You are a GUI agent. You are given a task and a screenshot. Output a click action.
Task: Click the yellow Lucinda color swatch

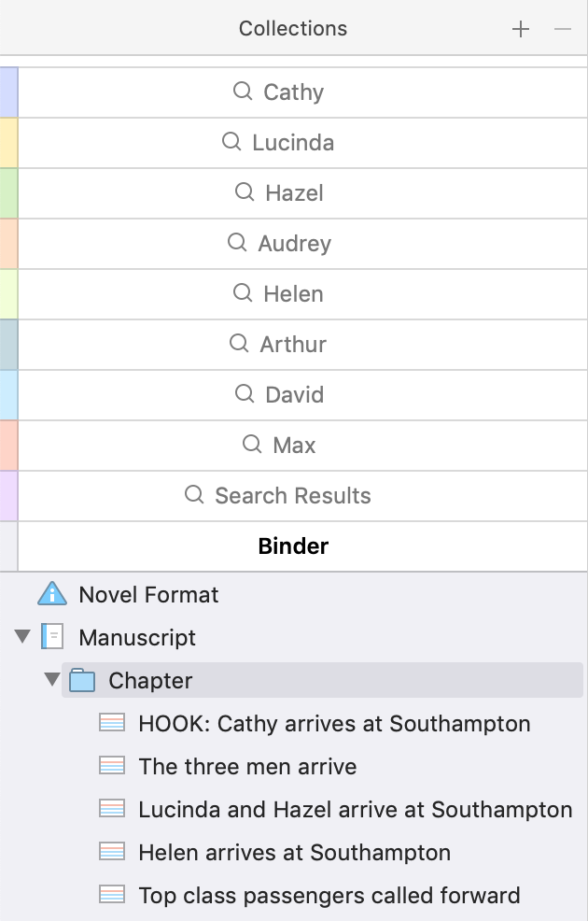(8, 143)
